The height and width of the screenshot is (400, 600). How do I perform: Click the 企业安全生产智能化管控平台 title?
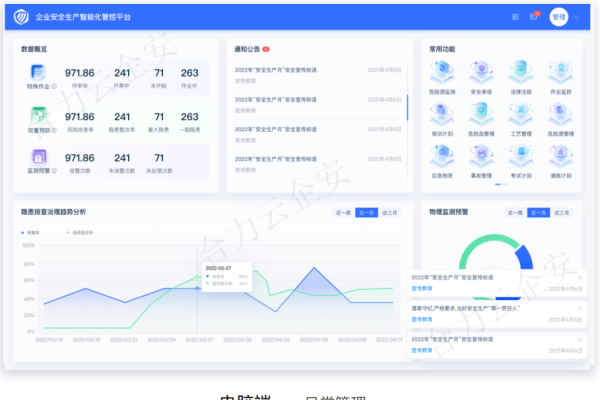click(x=83, y=17)
